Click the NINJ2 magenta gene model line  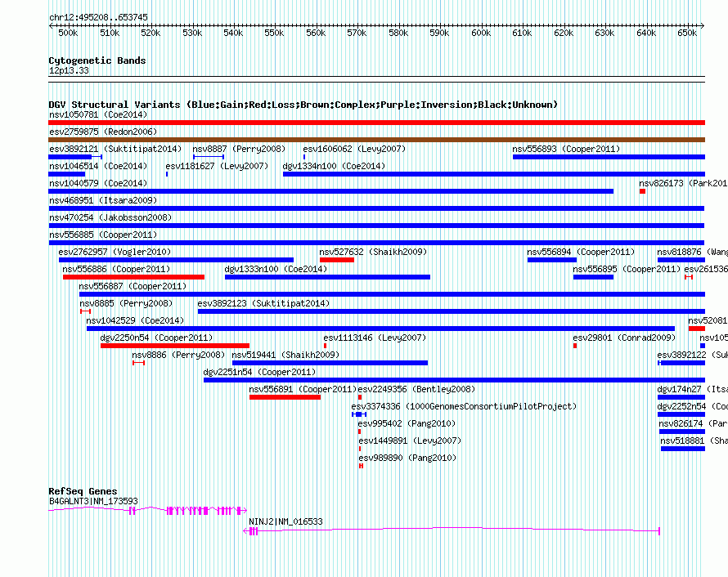click(452, 530)
